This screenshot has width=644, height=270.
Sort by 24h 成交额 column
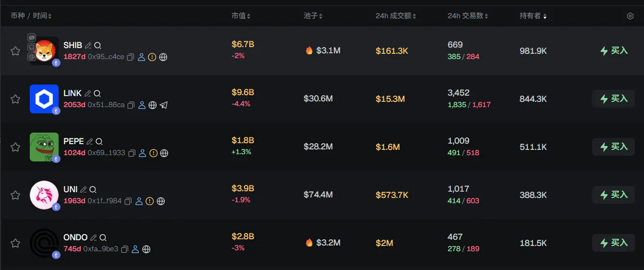[396, 16]
